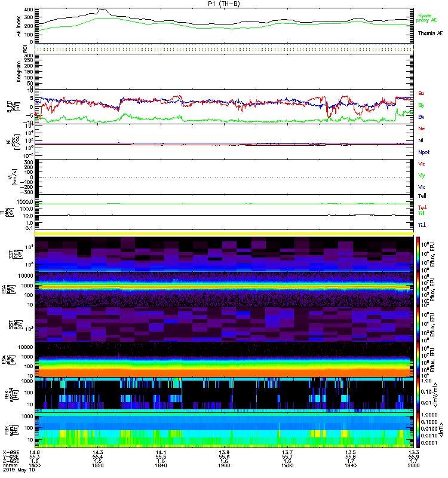
Task: Click the blue Bx legend label
Action: (x=421, y=117)
